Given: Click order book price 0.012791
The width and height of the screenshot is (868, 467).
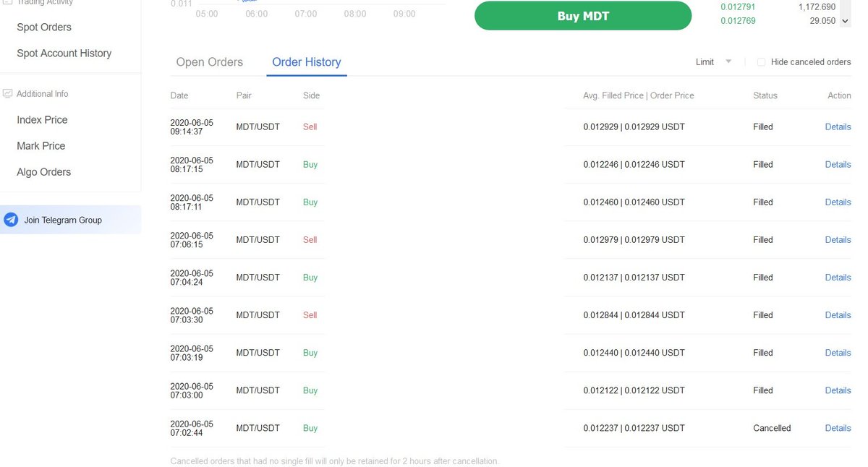Looking at the screenshot, I should [x=739, y=7].
